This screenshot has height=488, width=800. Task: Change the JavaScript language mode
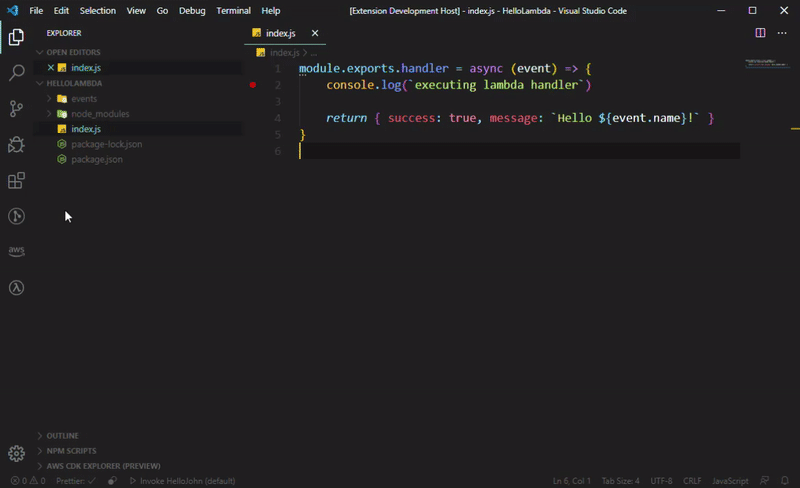pyautogui.click(x=730, y=481)
